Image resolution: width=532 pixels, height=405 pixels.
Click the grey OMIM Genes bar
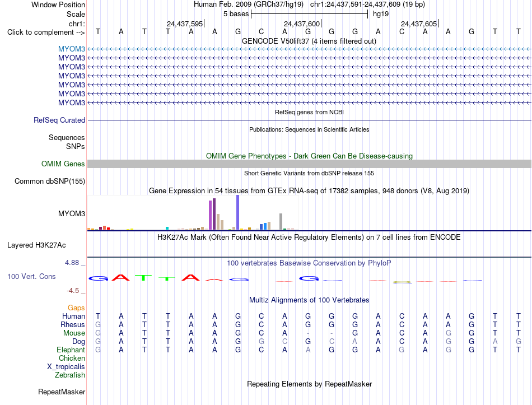click(309, 164)
